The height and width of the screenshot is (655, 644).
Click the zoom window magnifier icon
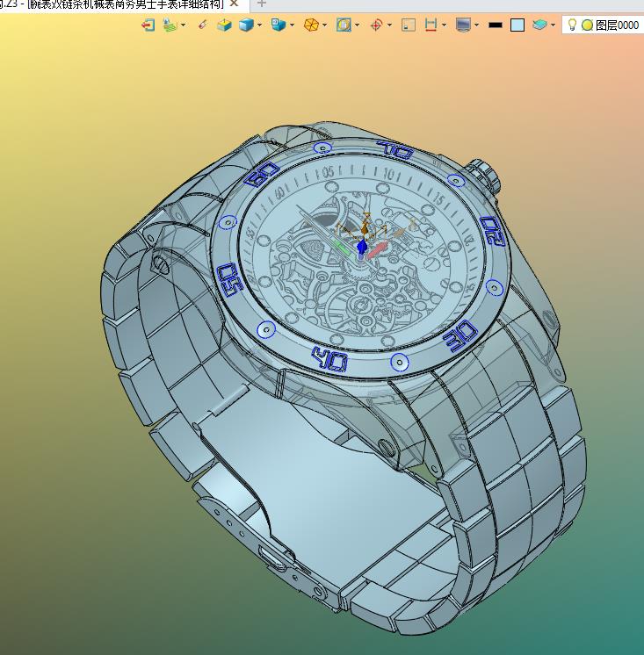tap(344, 25)
